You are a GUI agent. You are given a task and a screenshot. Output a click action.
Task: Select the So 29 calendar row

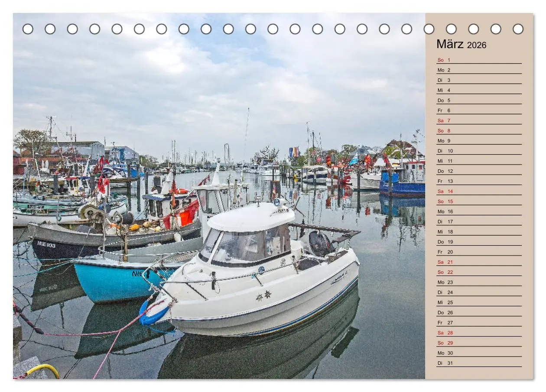tap(479, 343)
